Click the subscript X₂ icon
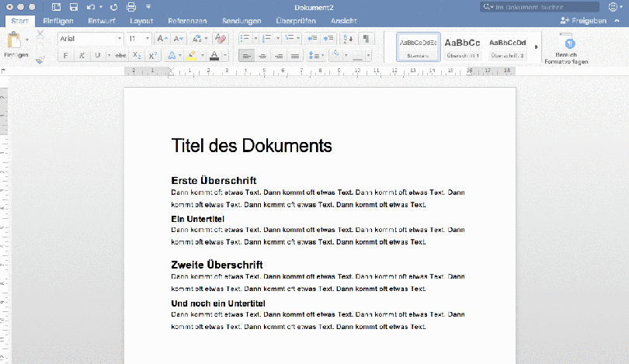 (137, 56)
